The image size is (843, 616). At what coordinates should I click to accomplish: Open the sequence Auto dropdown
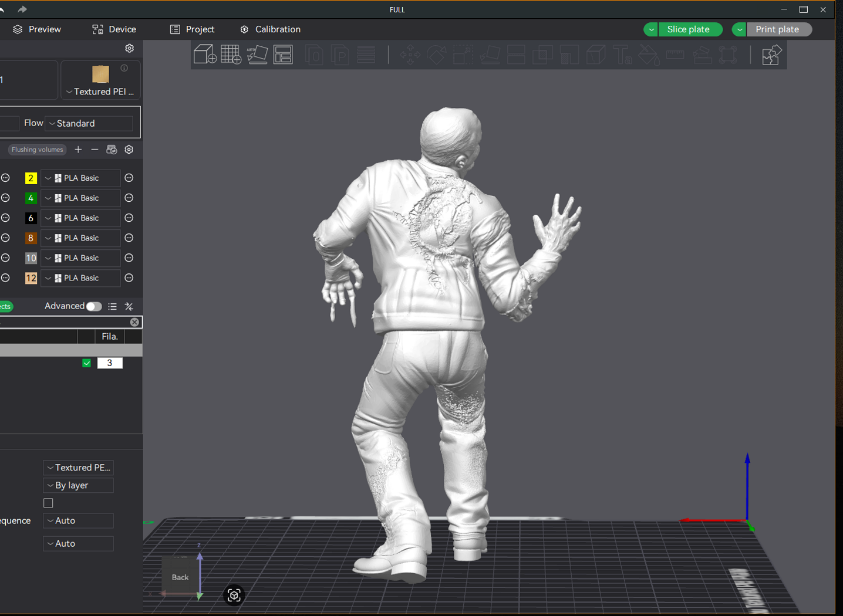pyautogui.click(x=78, y=520)
